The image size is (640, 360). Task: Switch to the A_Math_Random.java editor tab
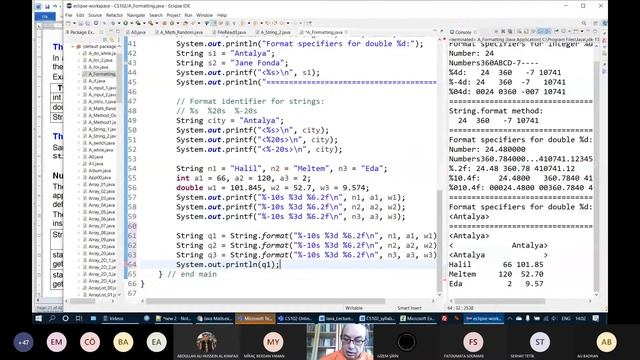[180, 32]
